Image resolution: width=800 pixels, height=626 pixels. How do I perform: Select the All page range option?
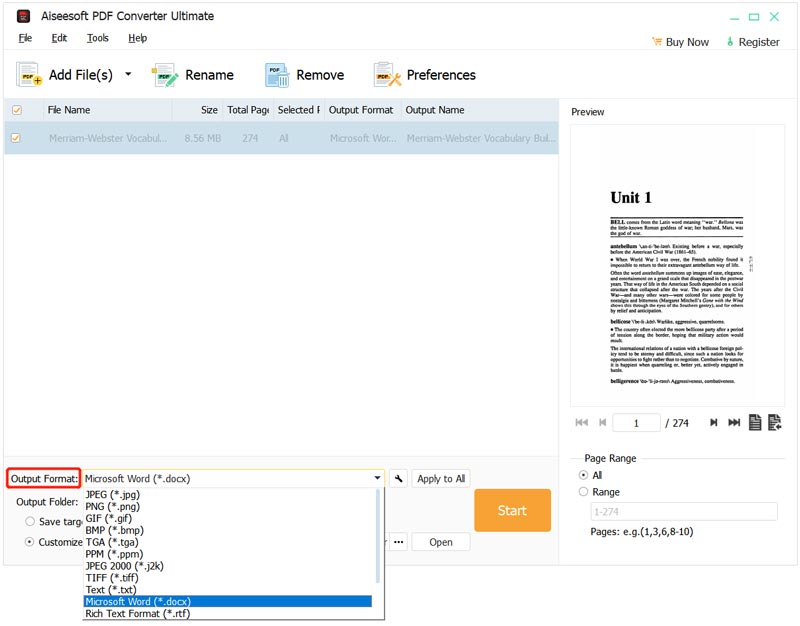coord(584,475)
